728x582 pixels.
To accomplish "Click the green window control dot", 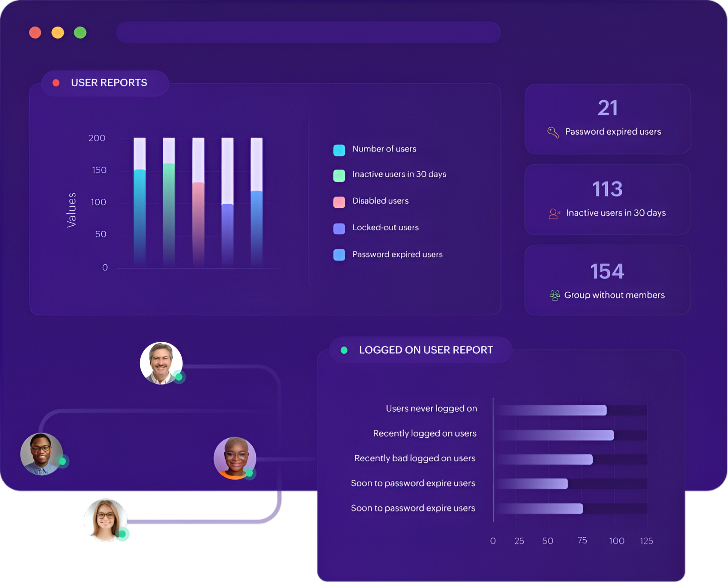I will point(80,33).
